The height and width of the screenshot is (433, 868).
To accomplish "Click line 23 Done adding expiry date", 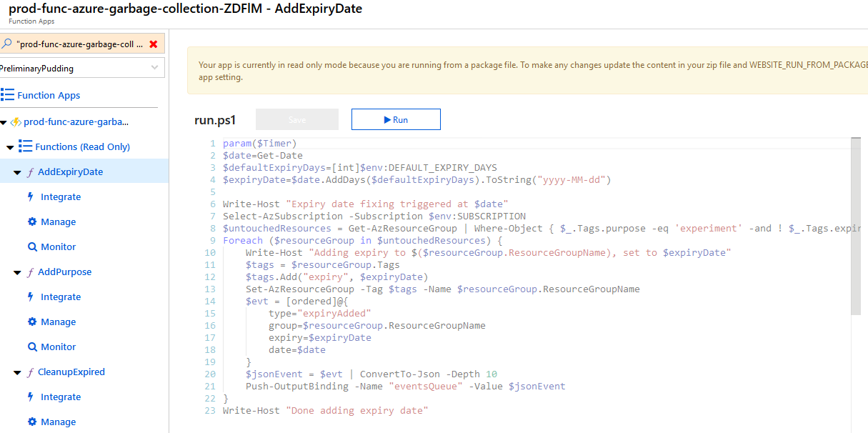I will 325,410.
